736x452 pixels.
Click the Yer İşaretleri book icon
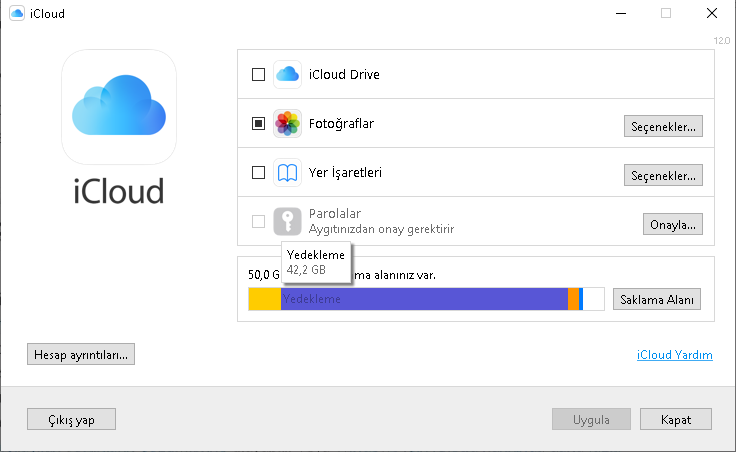(288, 173)
